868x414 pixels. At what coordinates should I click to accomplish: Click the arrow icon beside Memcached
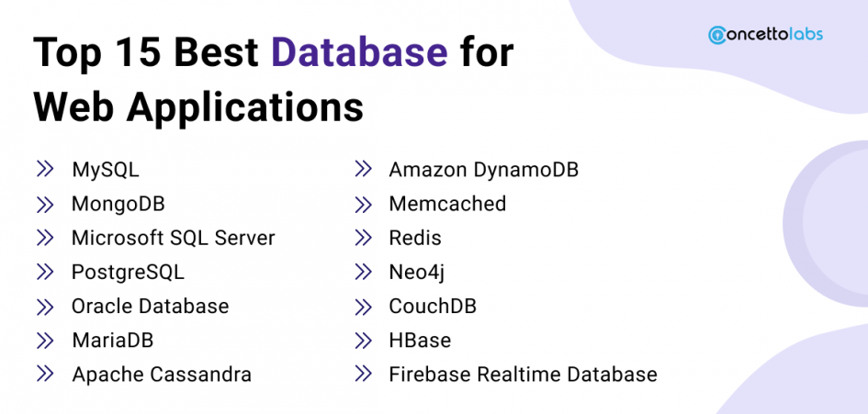point(364,203)
